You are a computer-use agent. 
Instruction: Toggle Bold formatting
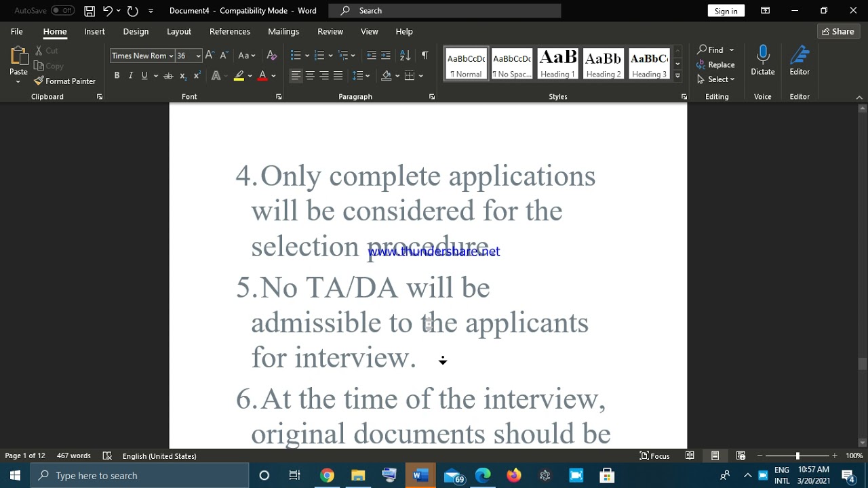117,75
